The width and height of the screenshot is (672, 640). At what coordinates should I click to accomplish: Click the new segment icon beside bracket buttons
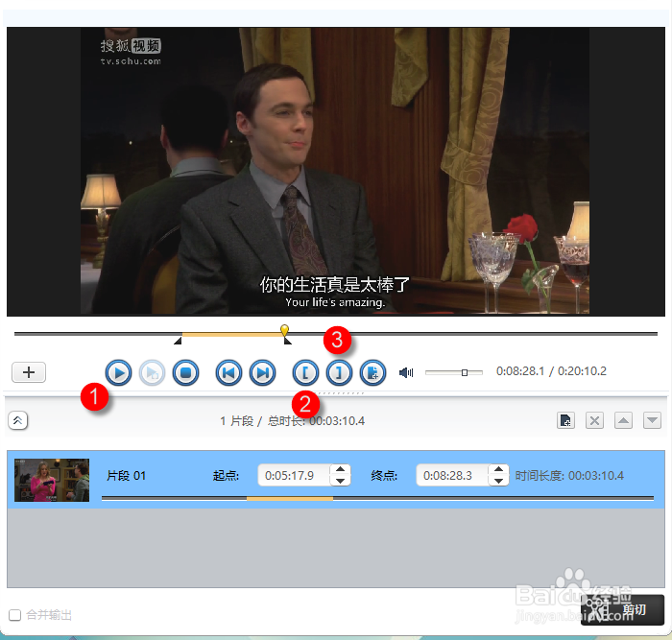(x=372, y=372)
